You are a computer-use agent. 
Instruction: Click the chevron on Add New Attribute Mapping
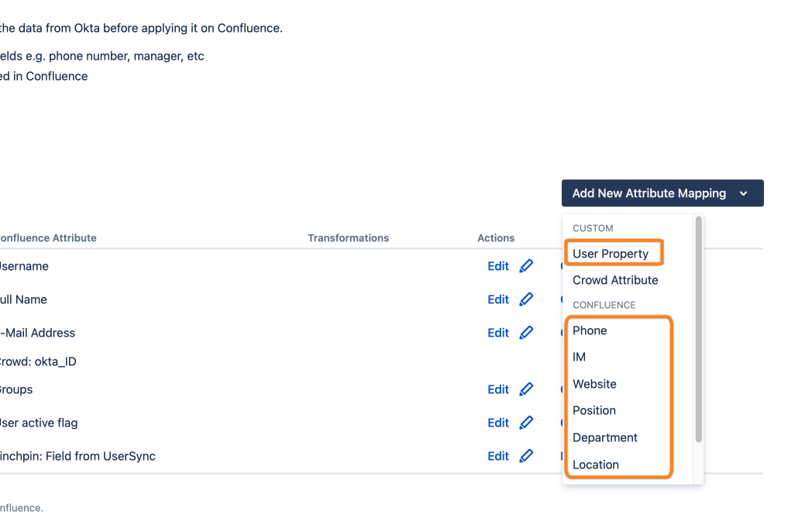click(744, 194)
